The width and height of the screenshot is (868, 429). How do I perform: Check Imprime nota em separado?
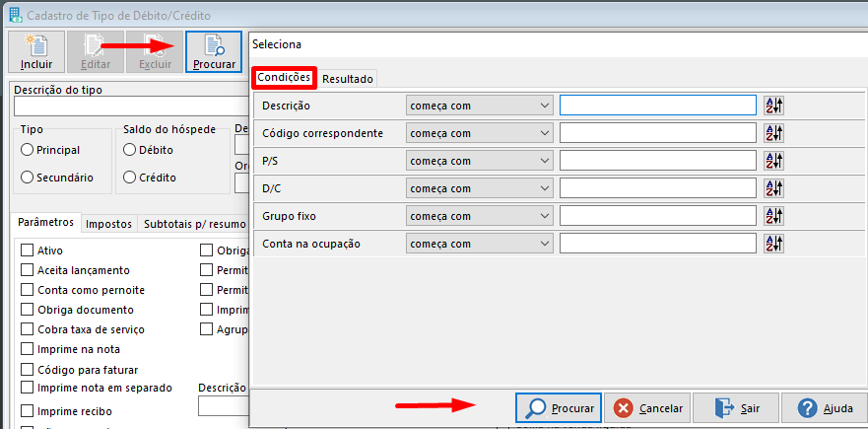click(x=27, y=388)
